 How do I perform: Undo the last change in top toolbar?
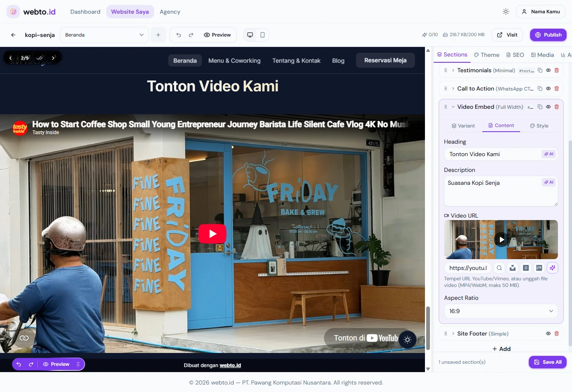pyautogui.click(x=179, y=35)
